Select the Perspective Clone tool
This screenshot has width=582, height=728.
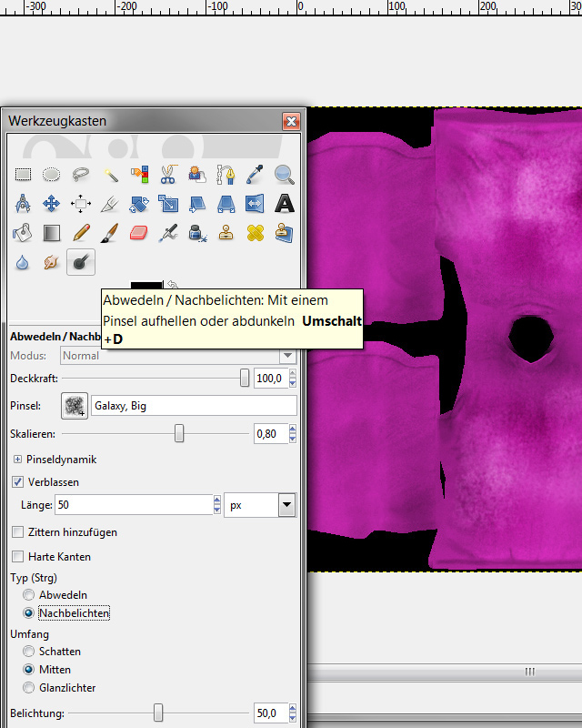(x=284, y=233)
